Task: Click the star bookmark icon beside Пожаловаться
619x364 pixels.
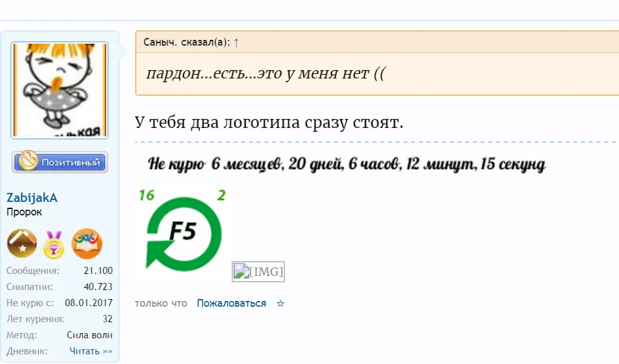Action: tap(281, 304)
